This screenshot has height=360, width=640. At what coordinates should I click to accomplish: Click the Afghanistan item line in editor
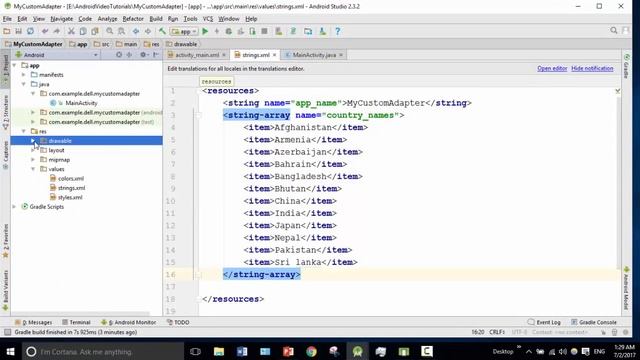(x=306, y=128)
